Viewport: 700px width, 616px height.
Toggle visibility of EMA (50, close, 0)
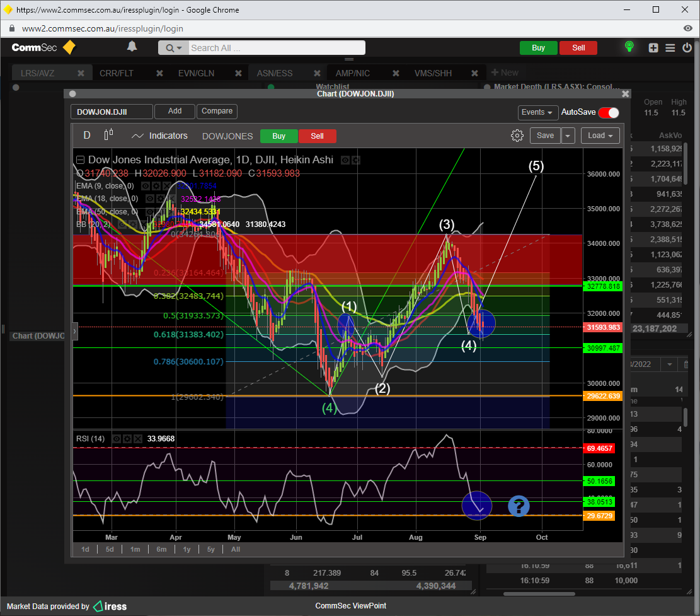(x=150, y=211)
